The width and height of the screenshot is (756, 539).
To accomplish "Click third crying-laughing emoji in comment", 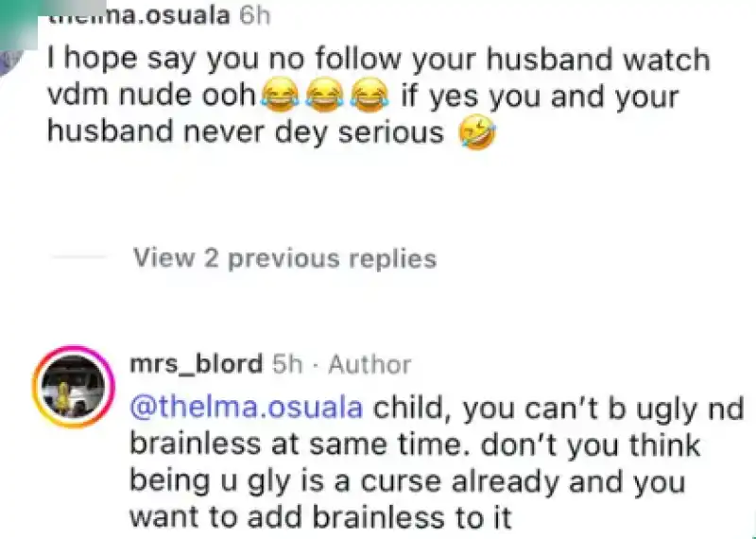I will pos(369,96).
